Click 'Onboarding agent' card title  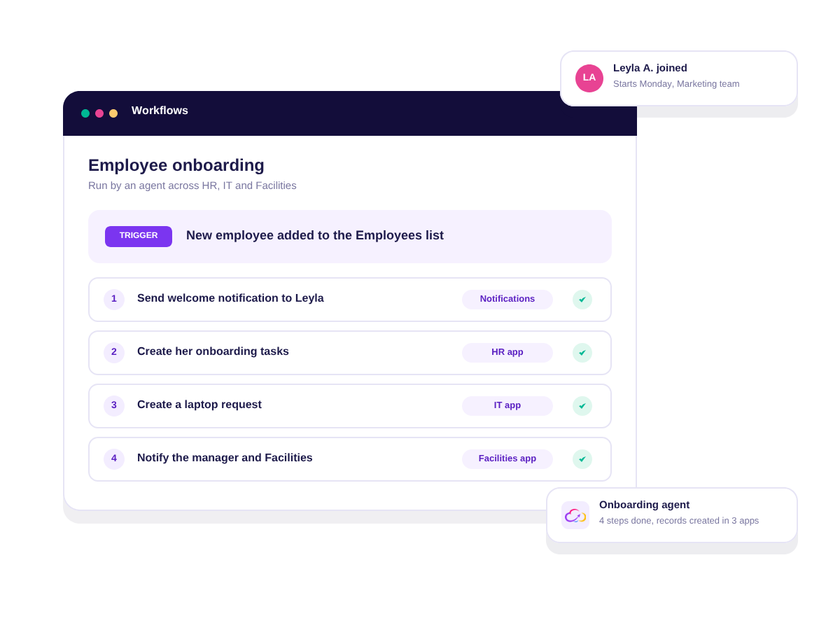644,505
